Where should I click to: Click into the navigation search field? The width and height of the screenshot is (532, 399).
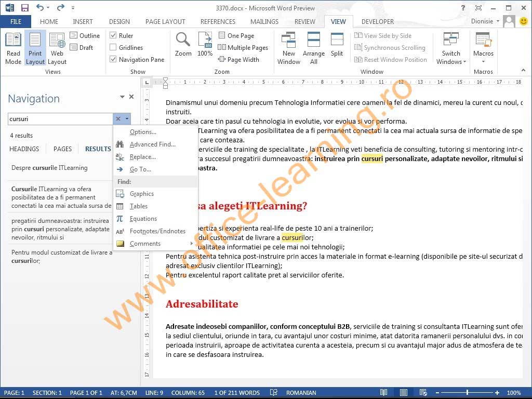[x=60, y=119]
